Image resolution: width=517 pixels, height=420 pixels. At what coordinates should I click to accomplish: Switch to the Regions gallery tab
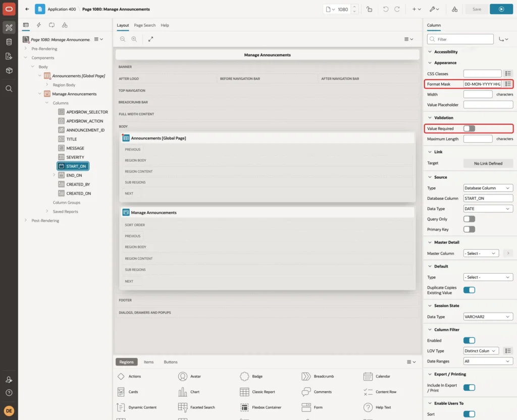pos(126,361)
